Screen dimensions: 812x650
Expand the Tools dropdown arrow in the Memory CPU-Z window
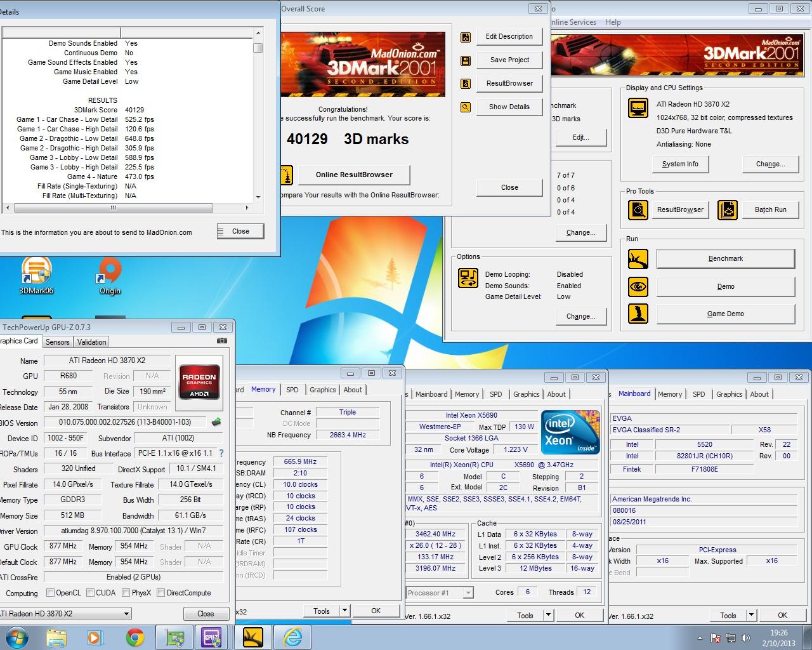(344, 611)
